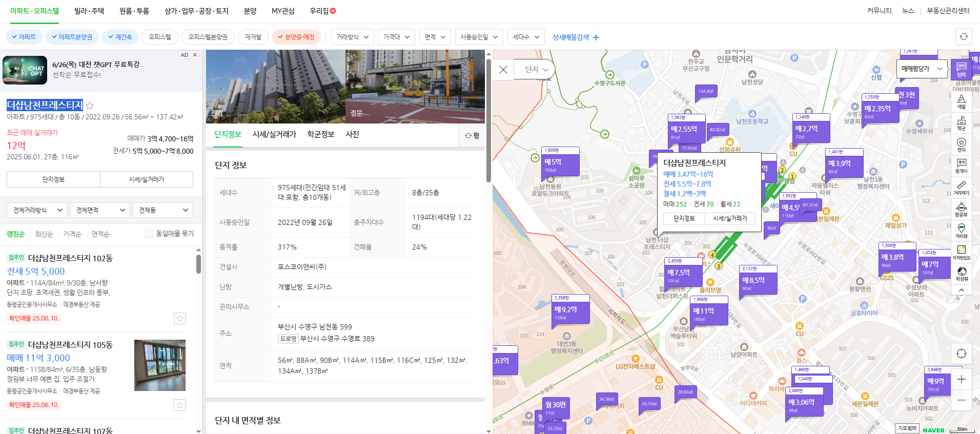The height and width of the screenshot is (434, 980).
Task: Select the 매2.7억 72㎡ map marker
Action: pos(811,129)
